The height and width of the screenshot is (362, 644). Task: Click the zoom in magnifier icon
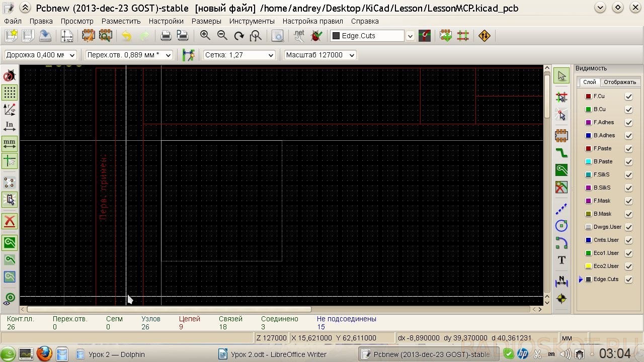(205, 36)
